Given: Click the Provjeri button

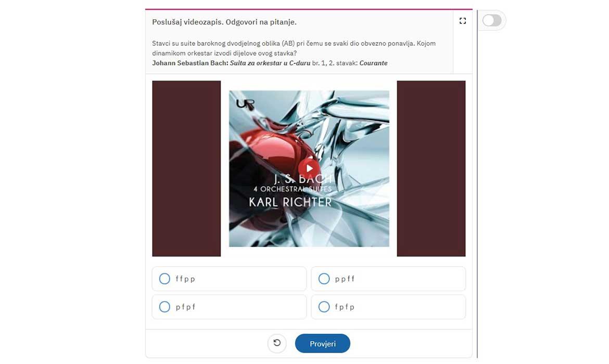Looking at the screenshot, I should coord(323,343).
